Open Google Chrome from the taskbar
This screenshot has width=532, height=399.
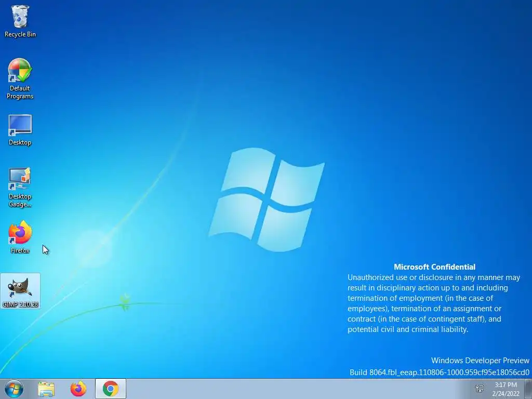(111, 389)
